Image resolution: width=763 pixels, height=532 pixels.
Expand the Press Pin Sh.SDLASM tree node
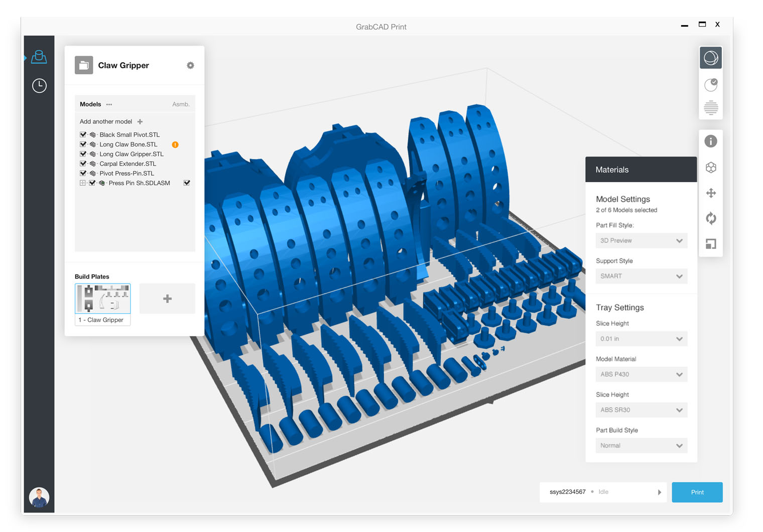point(82,183)
